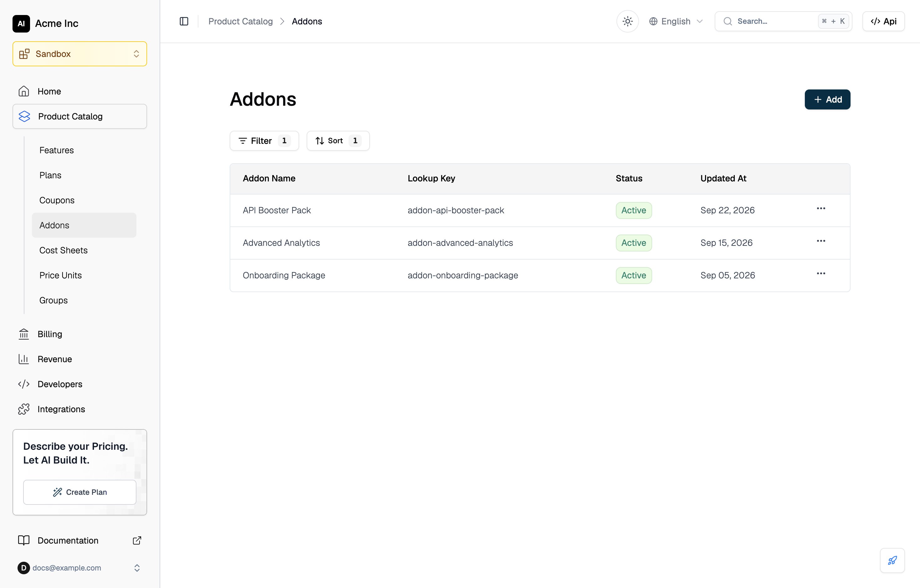Click addon-onboarding-package lookup key
The height and width of the screenshot is (588, 920).
[x=463, y=275]
